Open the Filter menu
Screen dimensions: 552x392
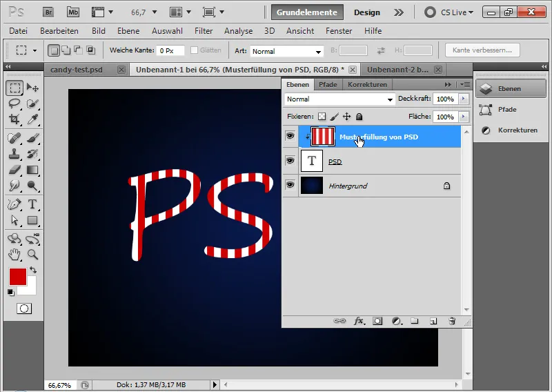204,31
